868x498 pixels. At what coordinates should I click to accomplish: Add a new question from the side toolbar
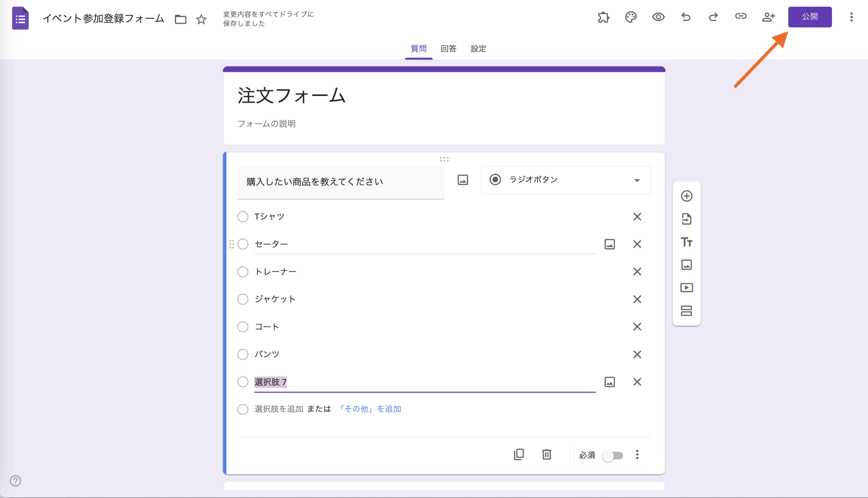point(686,196)
